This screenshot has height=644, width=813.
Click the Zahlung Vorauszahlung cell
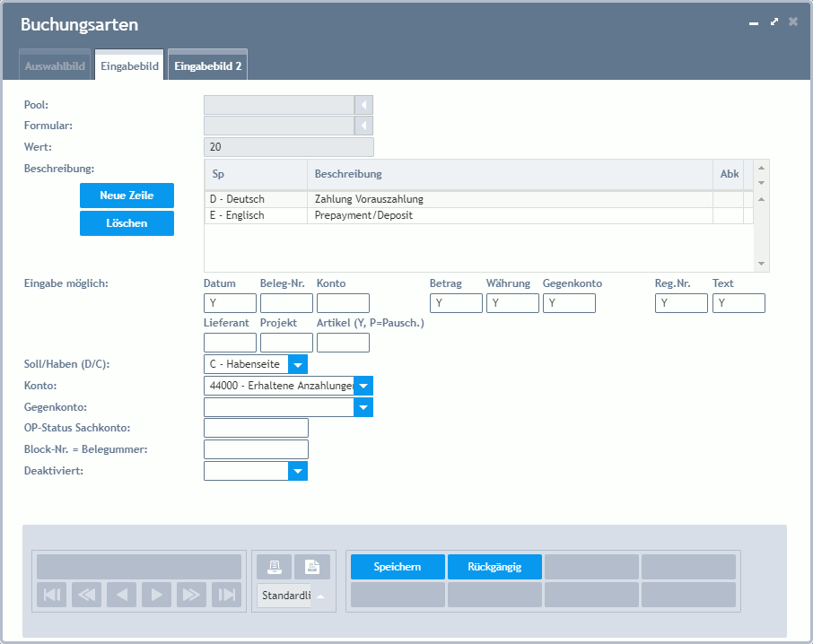(511, 199)
